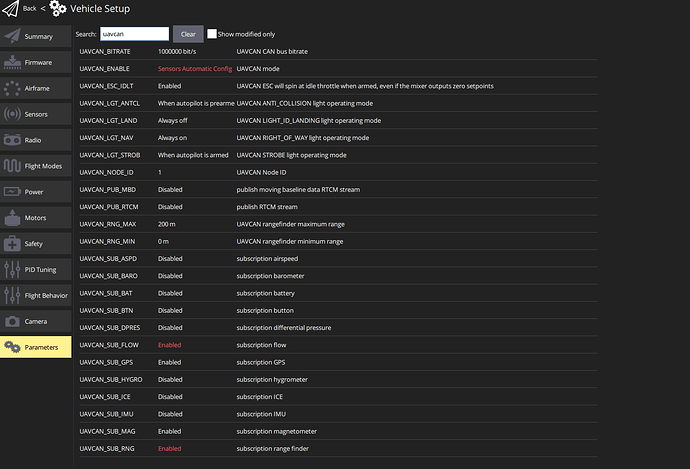Open Safety section via first-aid kit icon
Screen dimensions: 690x469
[x=12, y=243]
